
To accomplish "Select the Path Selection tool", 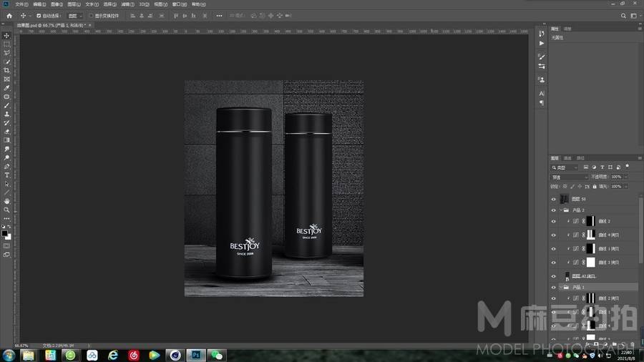I will (x=6, y=185).
